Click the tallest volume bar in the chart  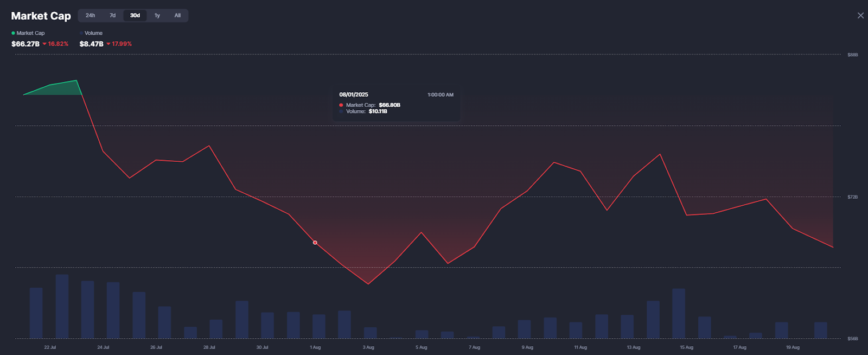[62, 306]
